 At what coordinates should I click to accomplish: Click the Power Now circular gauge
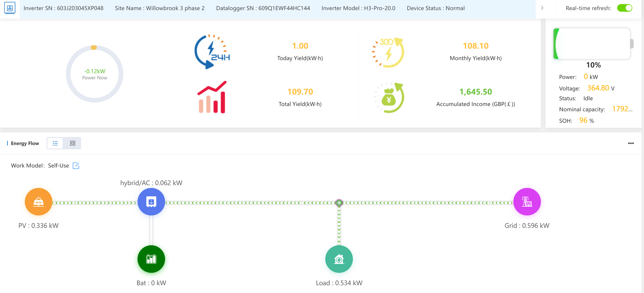(x=95, y=74)
